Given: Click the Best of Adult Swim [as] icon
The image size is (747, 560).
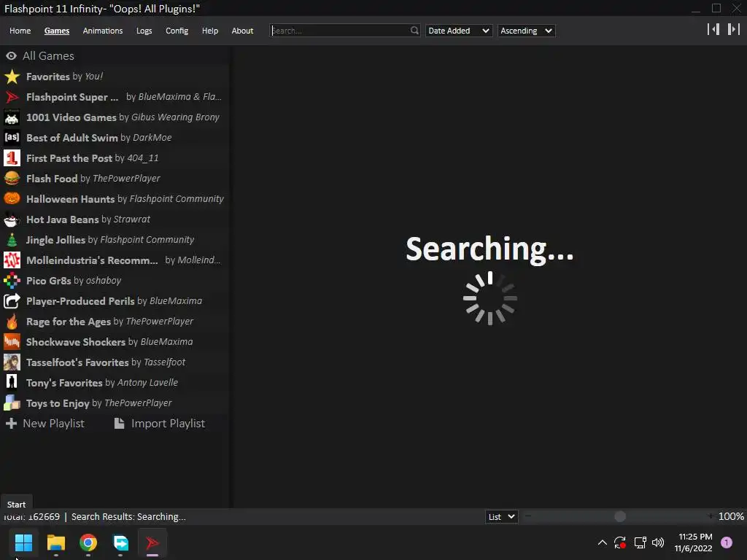Looking at the screenshot, I should [x=12, y=138].
